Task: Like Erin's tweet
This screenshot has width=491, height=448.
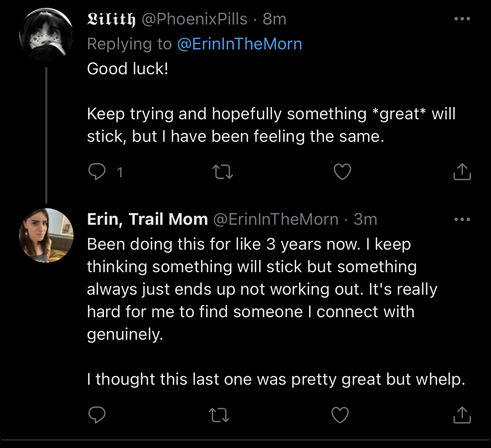Action: tap(340, 415)
